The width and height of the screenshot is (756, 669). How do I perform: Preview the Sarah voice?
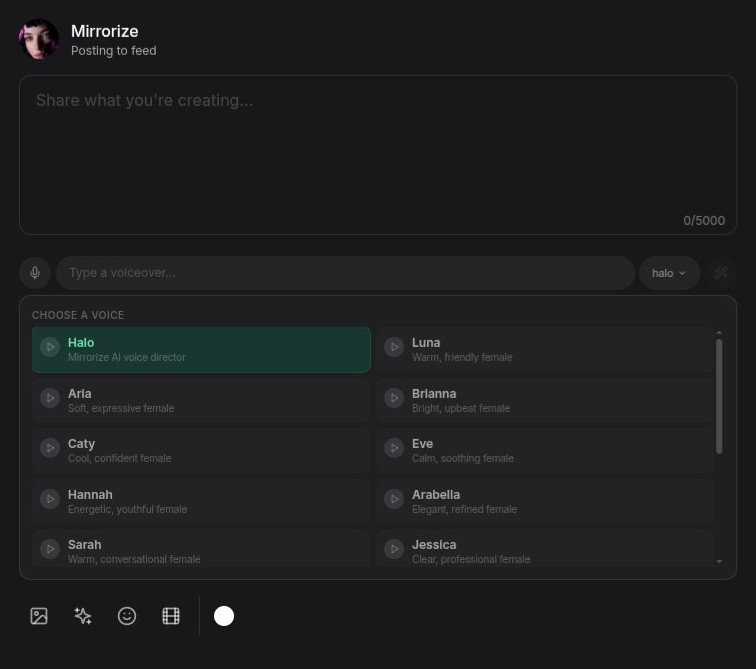coord(50,549)
